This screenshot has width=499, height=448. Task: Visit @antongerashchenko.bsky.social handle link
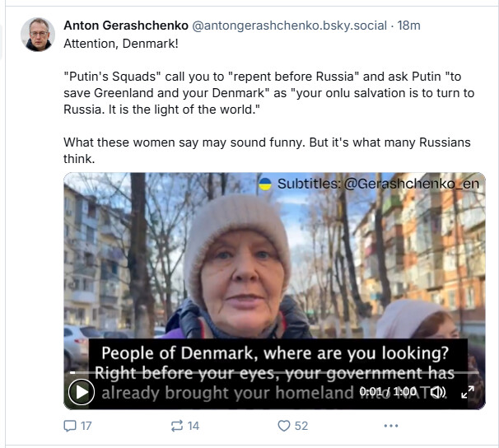click(x=289, y=26)
